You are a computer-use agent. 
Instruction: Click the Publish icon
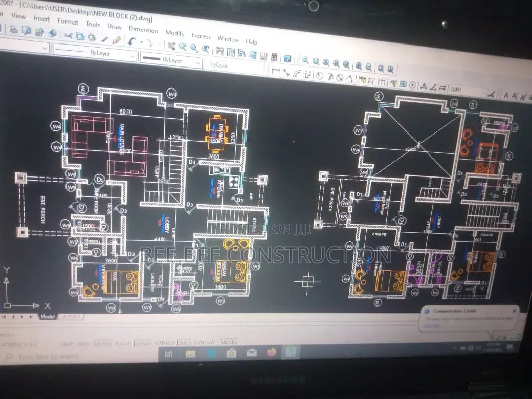tap(39, 32)
